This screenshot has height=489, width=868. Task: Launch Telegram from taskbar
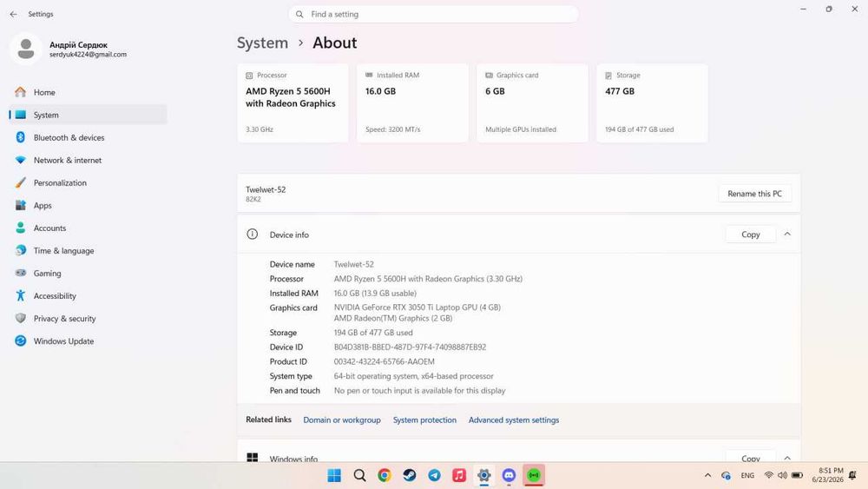pos(435,475)
